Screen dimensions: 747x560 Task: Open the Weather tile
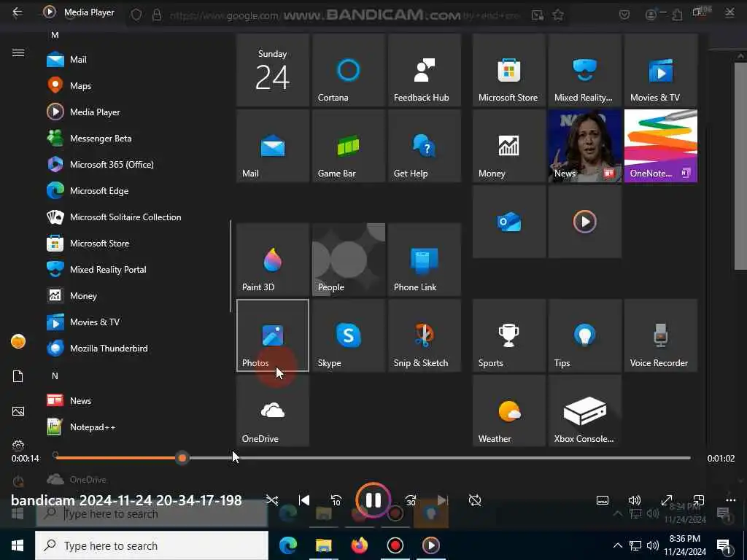[x=508, y=411]
